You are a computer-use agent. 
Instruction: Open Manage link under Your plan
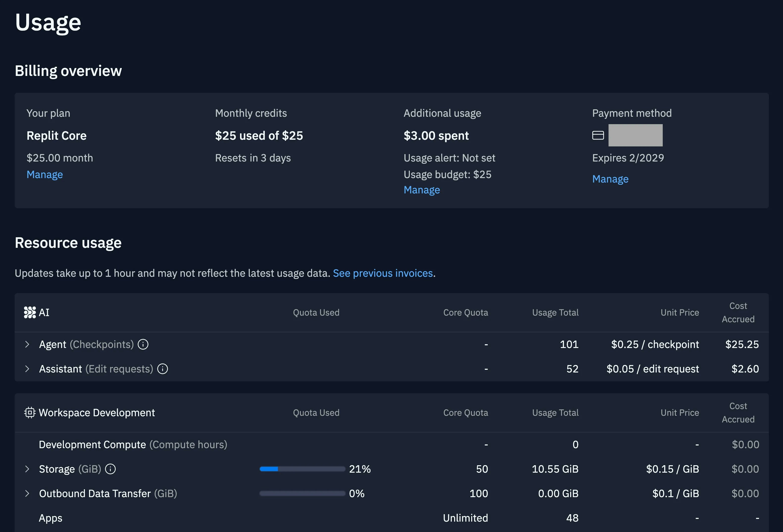(45, 174)
